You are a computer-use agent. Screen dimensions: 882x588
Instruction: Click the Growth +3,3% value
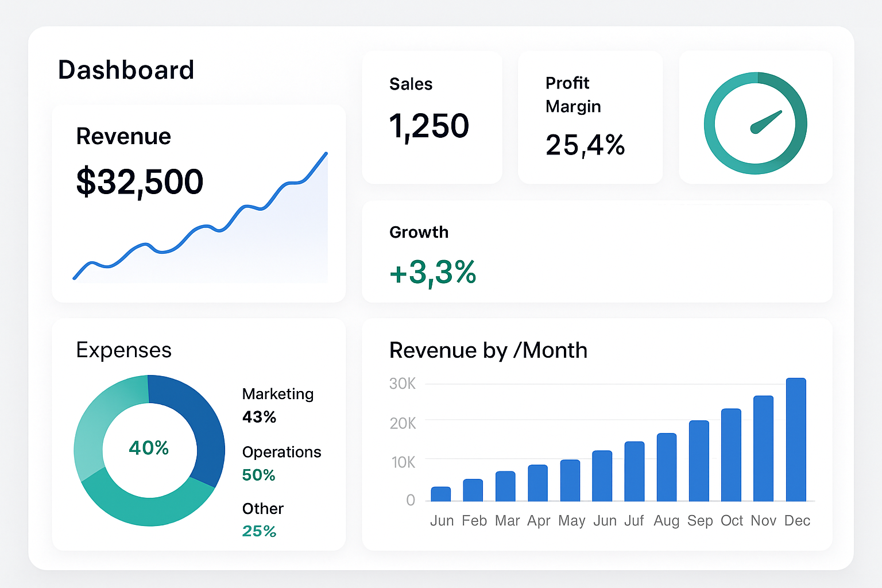coord(433,272)
